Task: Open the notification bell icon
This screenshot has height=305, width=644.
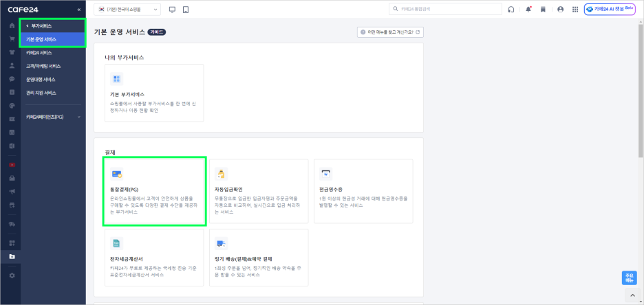Action: pyautogui.click(x=528, y=10)
